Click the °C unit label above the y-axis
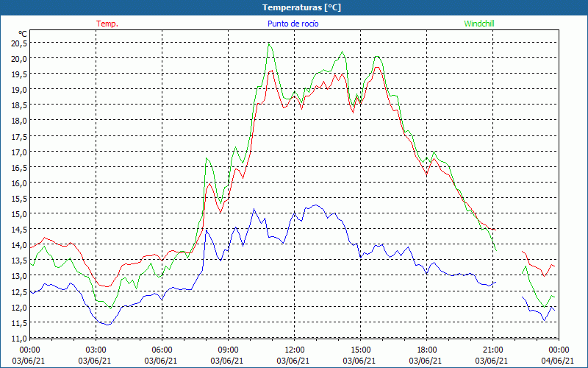Image resolution: width=588 pixels, height=368 pixels. coord(23,34)
